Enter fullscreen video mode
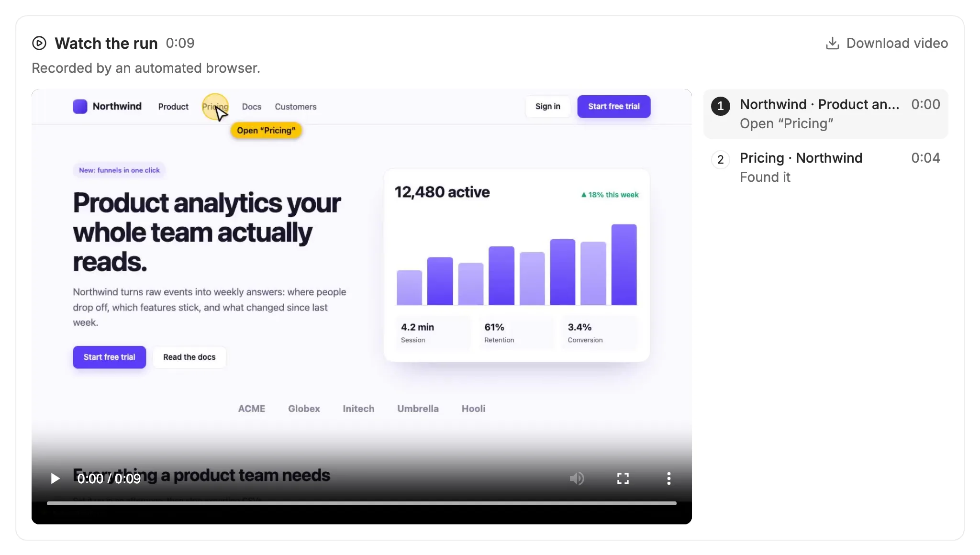The height and width of the screenshot is (555, 980). point(623,478)
